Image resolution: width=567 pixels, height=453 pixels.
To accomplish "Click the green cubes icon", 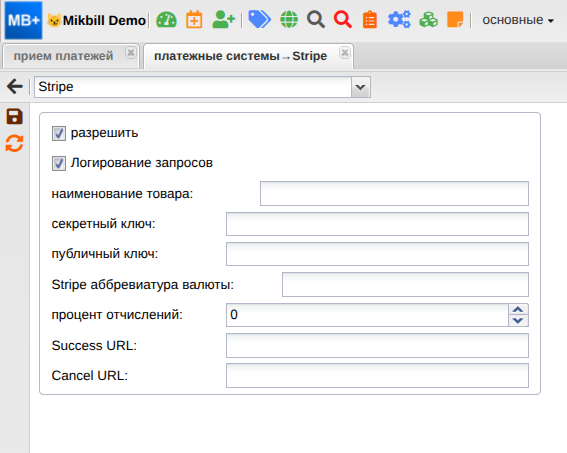I will [x=429, y=20].
